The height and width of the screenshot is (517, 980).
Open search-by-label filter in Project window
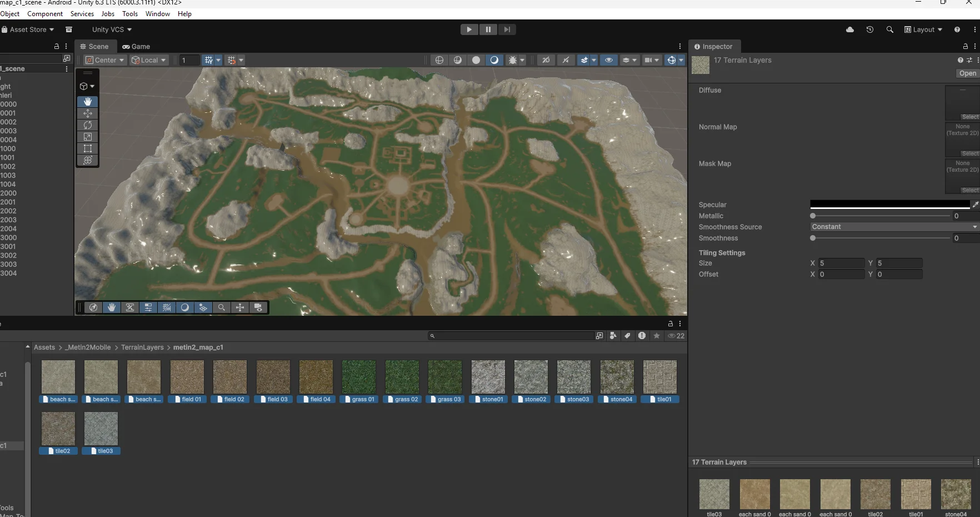coord(627,336)
